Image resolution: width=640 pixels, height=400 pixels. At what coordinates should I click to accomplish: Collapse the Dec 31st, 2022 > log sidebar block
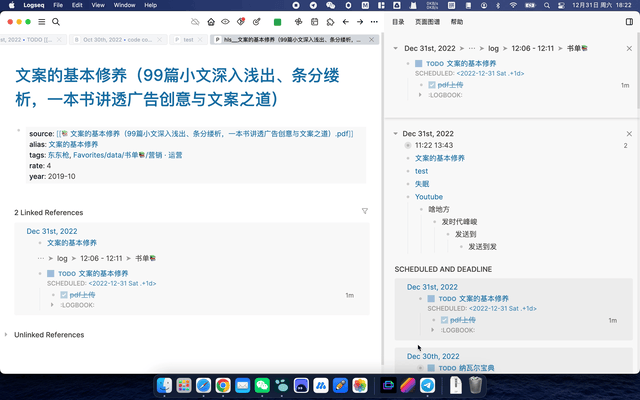pyautogui.click(x=395, y=49)
